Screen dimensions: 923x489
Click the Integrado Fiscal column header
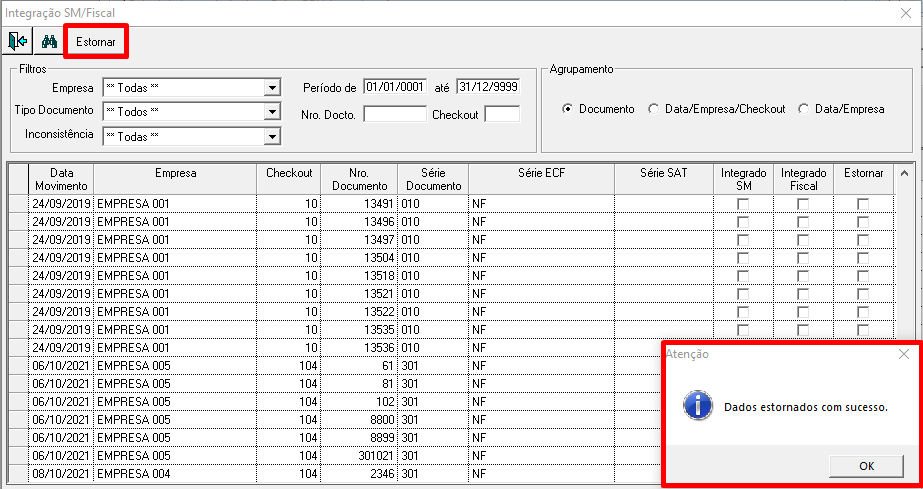tap(803, 179)
